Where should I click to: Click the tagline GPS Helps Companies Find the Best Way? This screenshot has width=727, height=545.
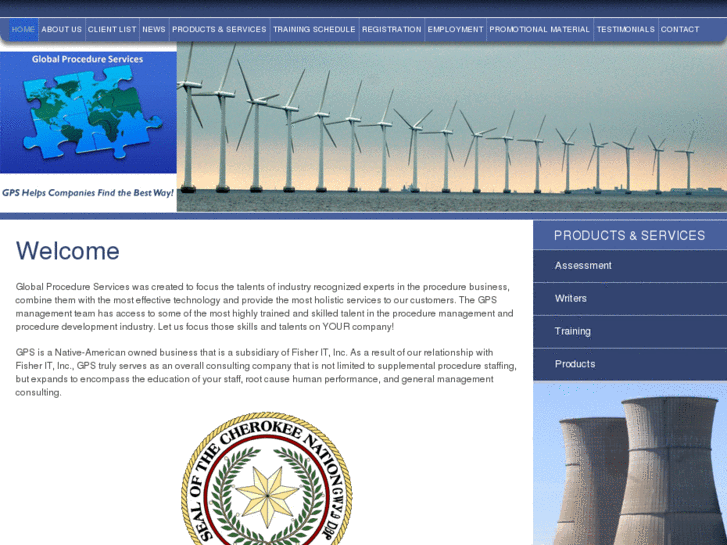[x=88, y=192]
